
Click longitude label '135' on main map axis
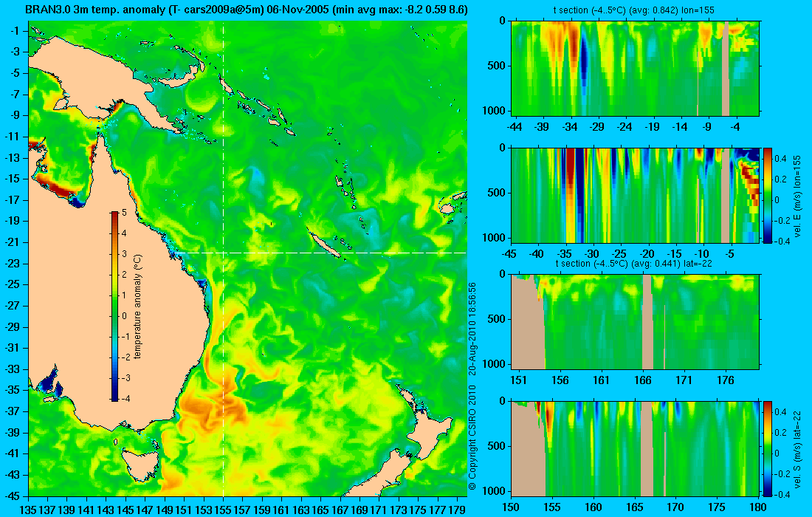click(x=28, y=510)
